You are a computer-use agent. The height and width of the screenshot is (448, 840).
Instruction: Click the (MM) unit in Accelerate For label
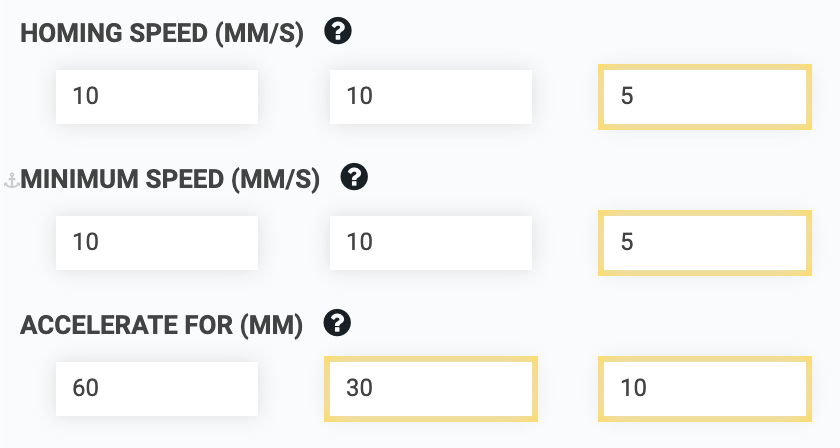(x=271, y=325)
